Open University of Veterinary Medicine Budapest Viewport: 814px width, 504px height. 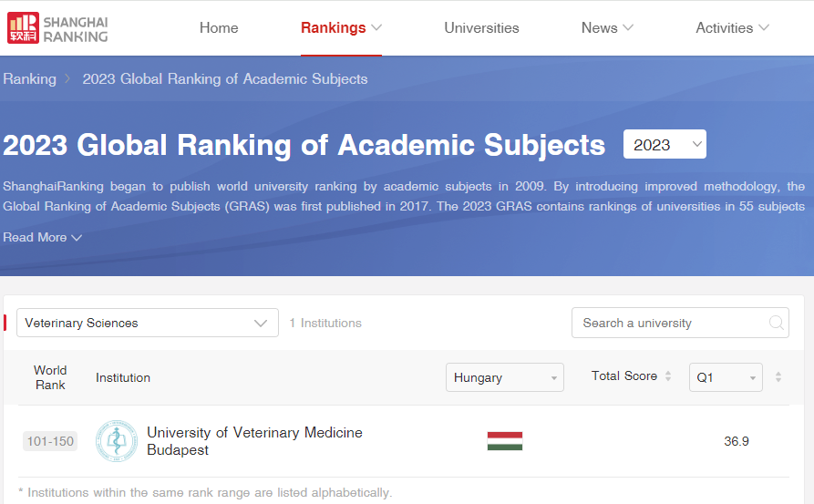click(x=254, y=441)
